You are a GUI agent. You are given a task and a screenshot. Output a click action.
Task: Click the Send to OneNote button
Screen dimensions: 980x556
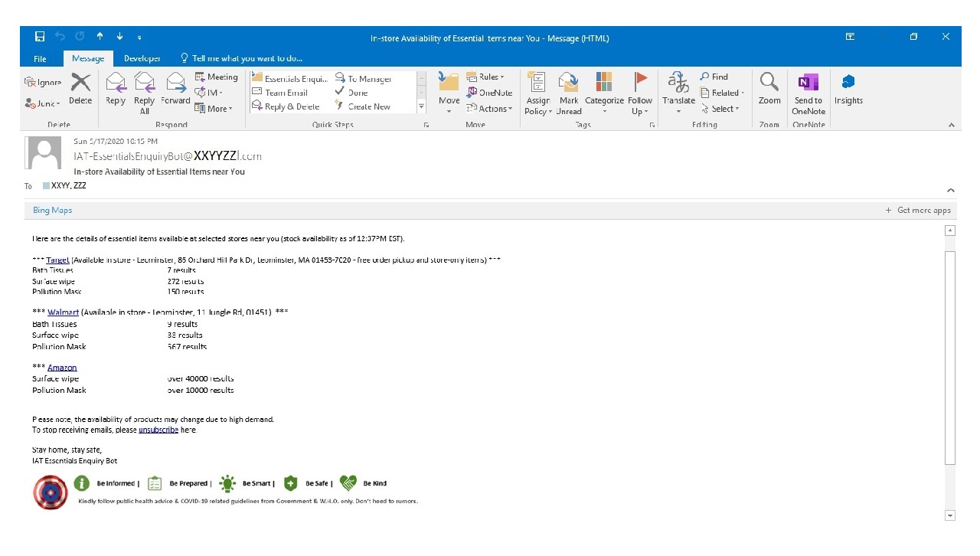click(808, 93)
